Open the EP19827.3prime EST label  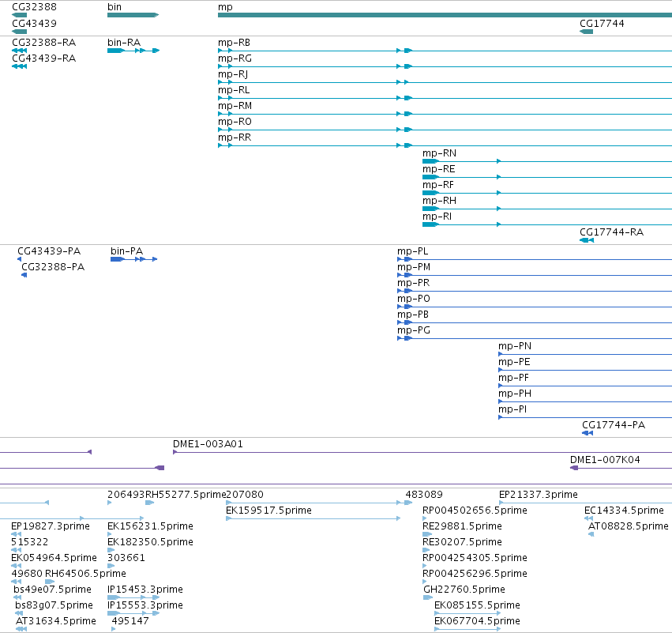pos(51,526)
